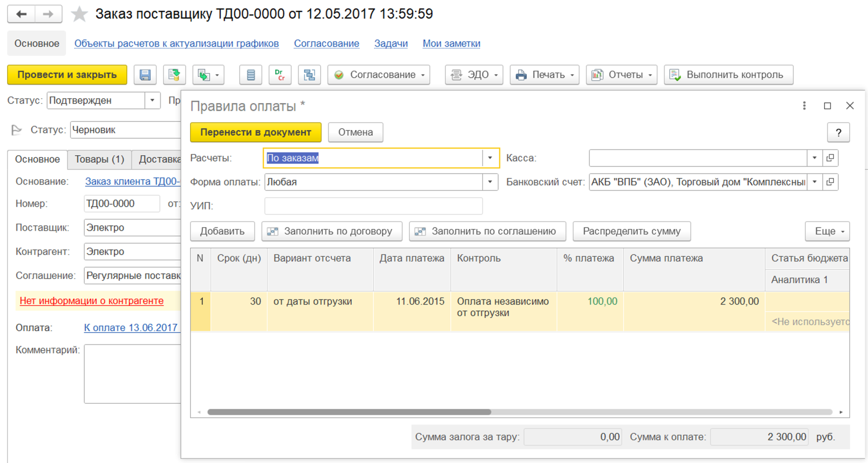Go back with the left arrow button
Viewport: 868px width, 463px height.
(21, 14)
